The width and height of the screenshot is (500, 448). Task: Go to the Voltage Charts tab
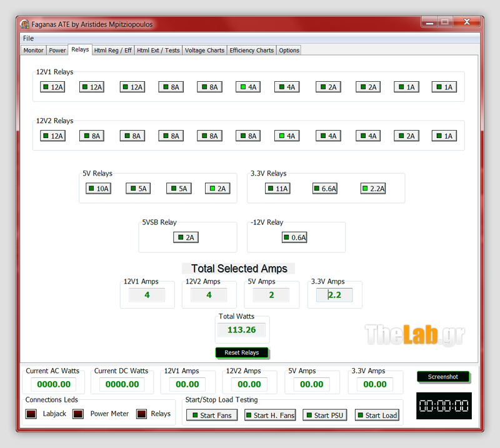(204, 51)
